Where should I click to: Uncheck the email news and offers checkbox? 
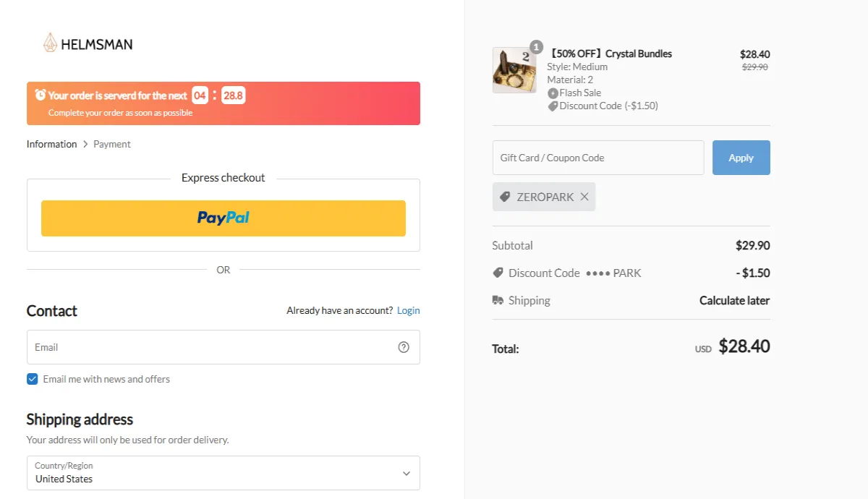click(x=32, y=378)
